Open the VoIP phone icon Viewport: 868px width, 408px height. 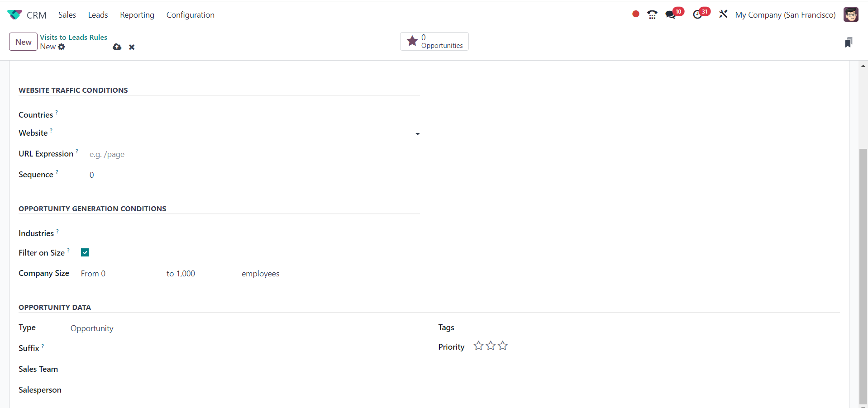click(652, 15)
